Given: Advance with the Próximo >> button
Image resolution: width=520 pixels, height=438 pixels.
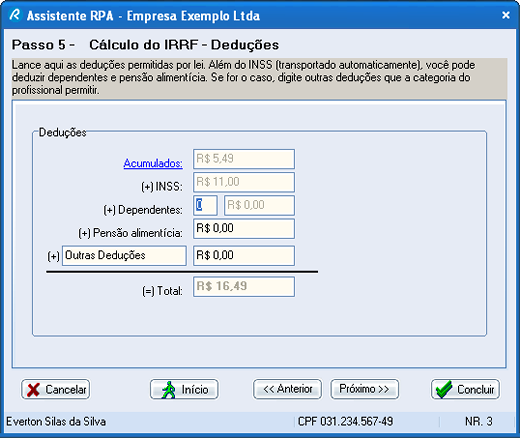Looking at the screenshot, I should 364,389.
